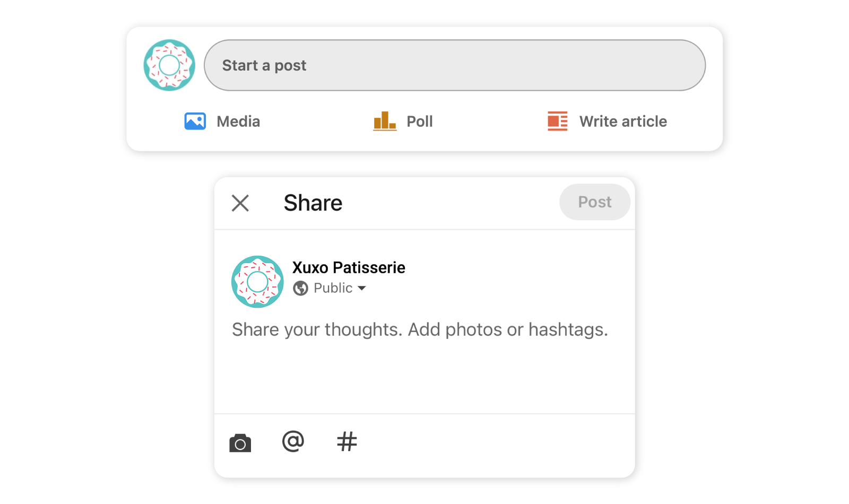
Task: Click inside the Start a post field
Action: 455,65
